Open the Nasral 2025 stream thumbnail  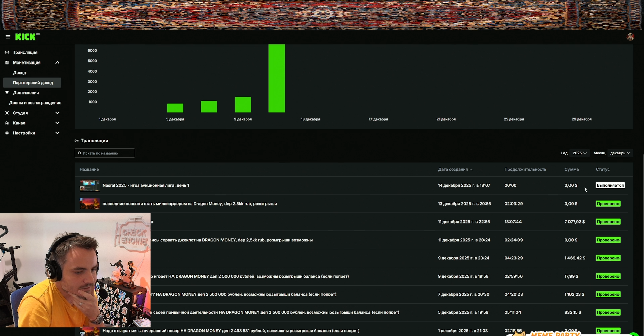coord(89,185)
